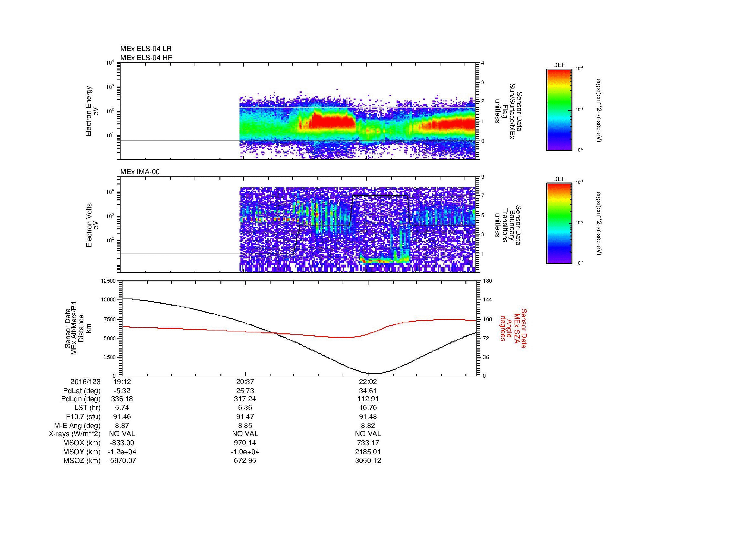Select the 'M-E Ang (deg)' row label
This screenshot has height=534, width=756.
(77, 425)
